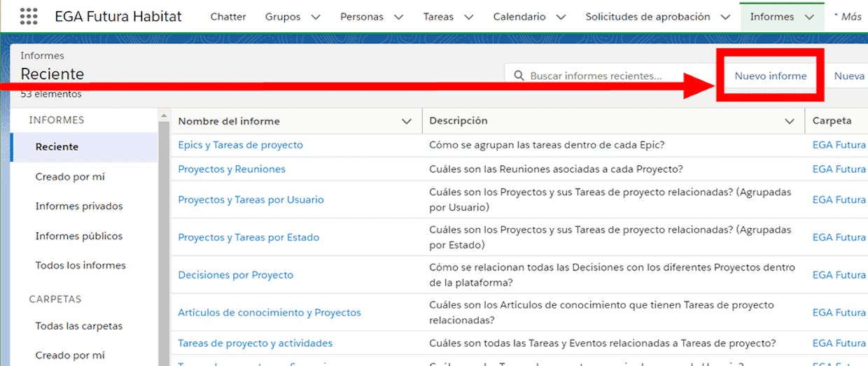Viewport: 868px width, 366px height.
Task: Expand the Personas dropdown chevron
Action: (x=399, y=17)
